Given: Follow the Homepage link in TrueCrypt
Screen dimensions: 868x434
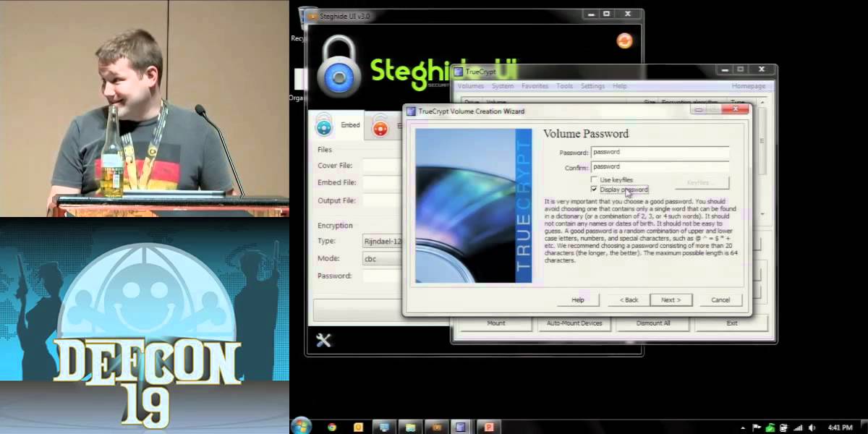Looking at the screenshot, I should tap(749, 86).
